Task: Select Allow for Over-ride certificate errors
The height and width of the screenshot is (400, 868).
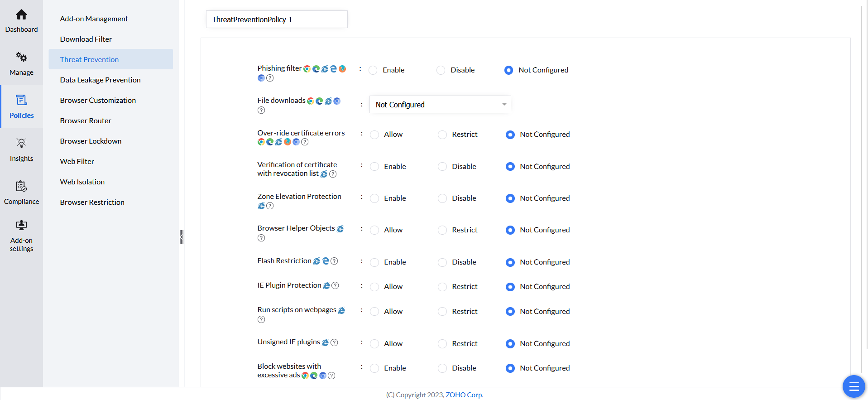Action: (374, 135)
